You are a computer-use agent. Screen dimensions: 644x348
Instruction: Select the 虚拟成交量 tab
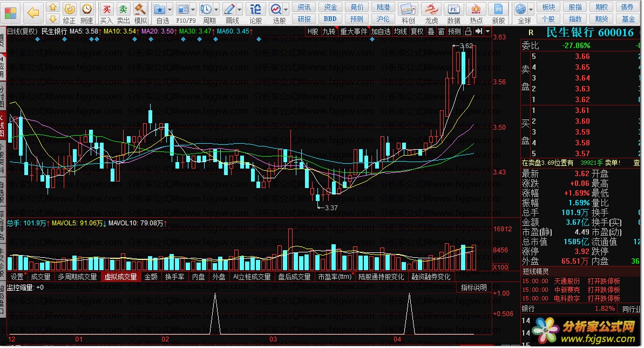click(x=121, y=277)
